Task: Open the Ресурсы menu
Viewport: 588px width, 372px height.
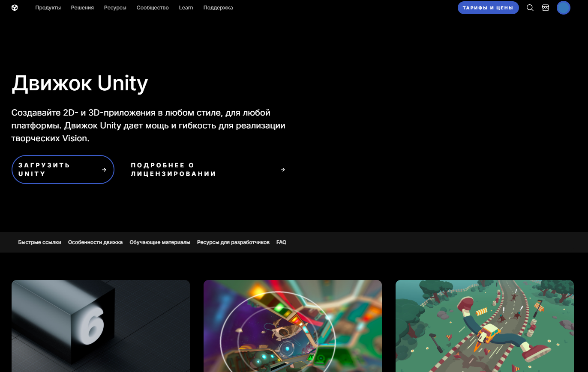Action: 115,8
